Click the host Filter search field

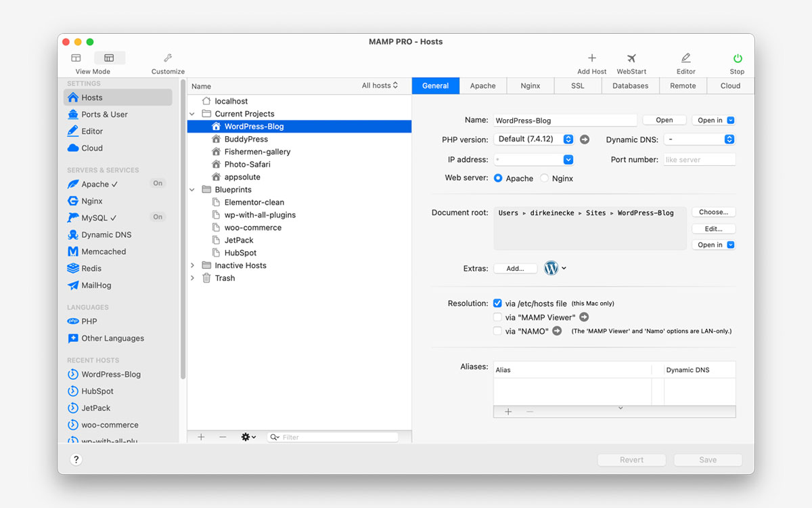pyautogui.click(x=332, y=438)
